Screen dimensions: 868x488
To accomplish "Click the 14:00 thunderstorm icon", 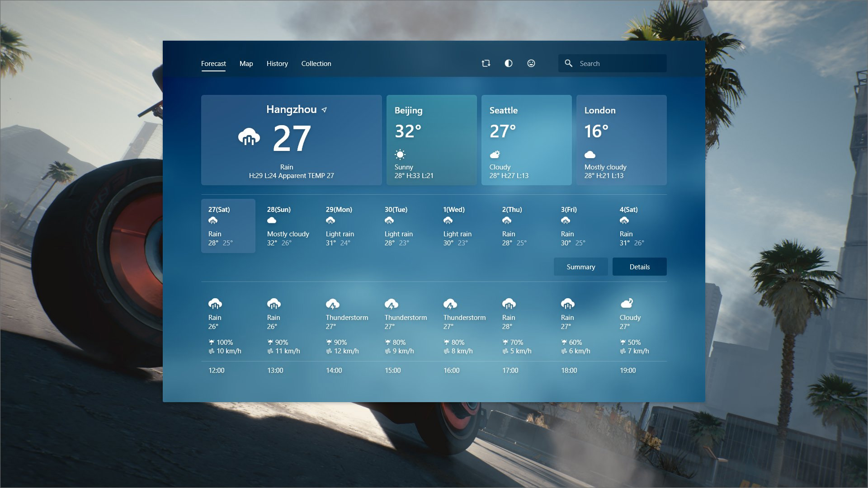I will (333, 304).
